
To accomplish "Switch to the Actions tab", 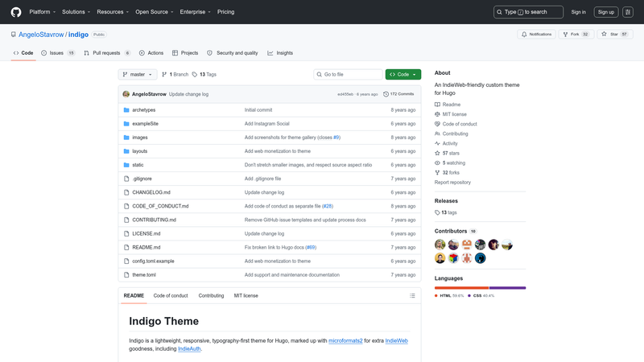I will pos(151,53).
